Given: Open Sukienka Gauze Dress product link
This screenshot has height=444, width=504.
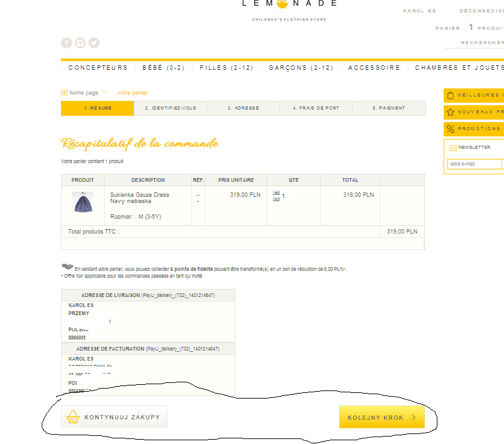Looking at the screenshot, I should (139, 198).
